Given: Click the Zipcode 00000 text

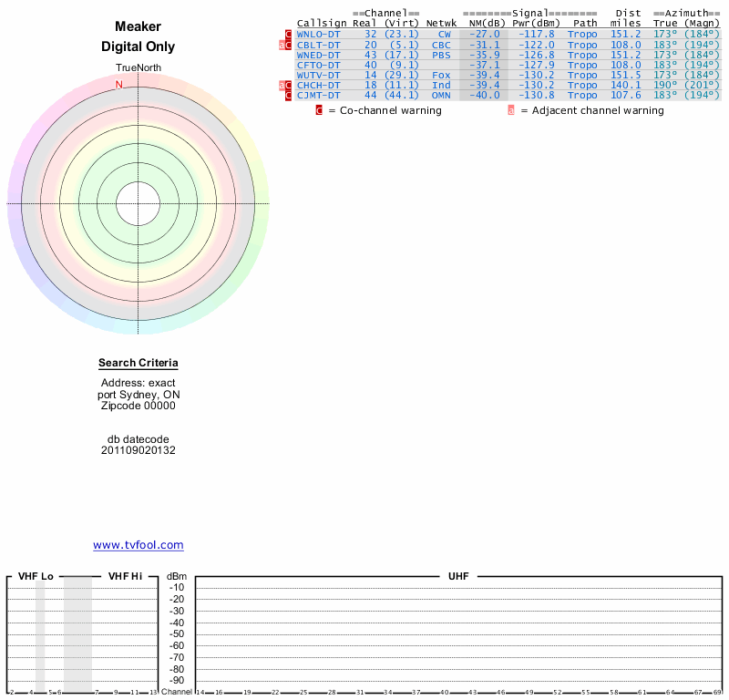Looking at the screenshot, I should point(139,406).
